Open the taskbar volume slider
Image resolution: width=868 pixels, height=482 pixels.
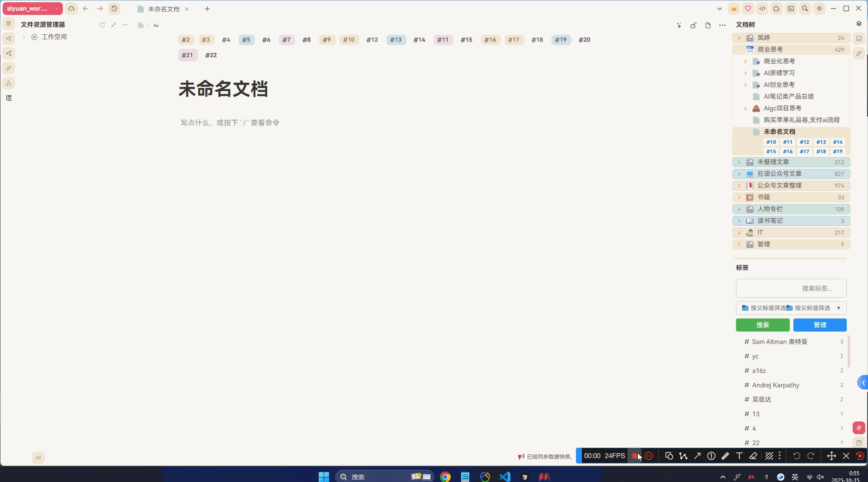point(820,477)
